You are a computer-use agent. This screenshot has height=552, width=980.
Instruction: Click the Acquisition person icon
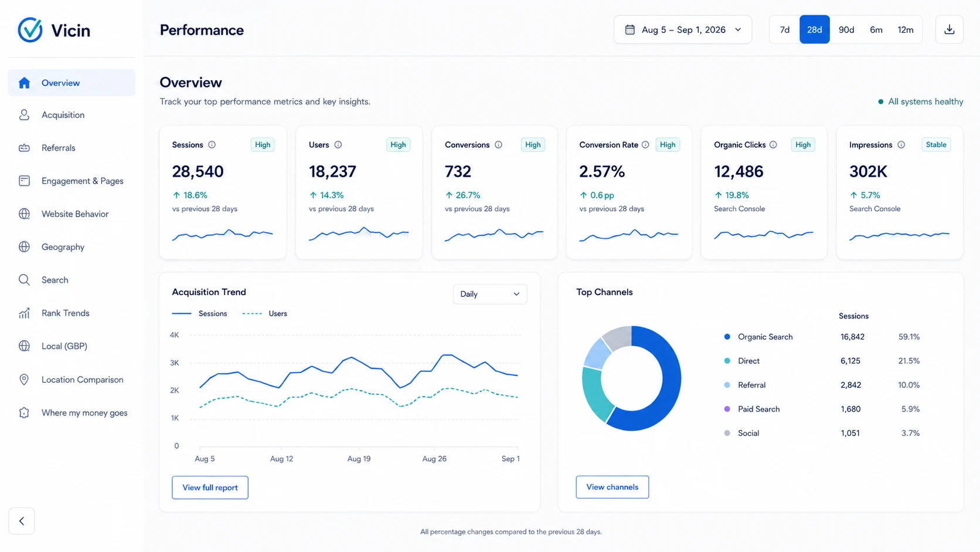click(x=24, y=115)
